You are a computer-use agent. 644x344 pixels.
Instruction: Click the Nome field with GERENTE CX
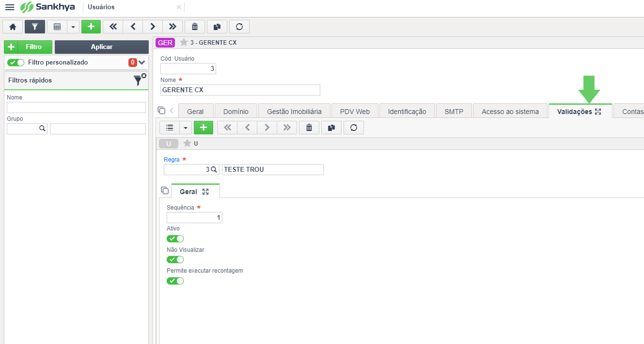pos(240,90)
